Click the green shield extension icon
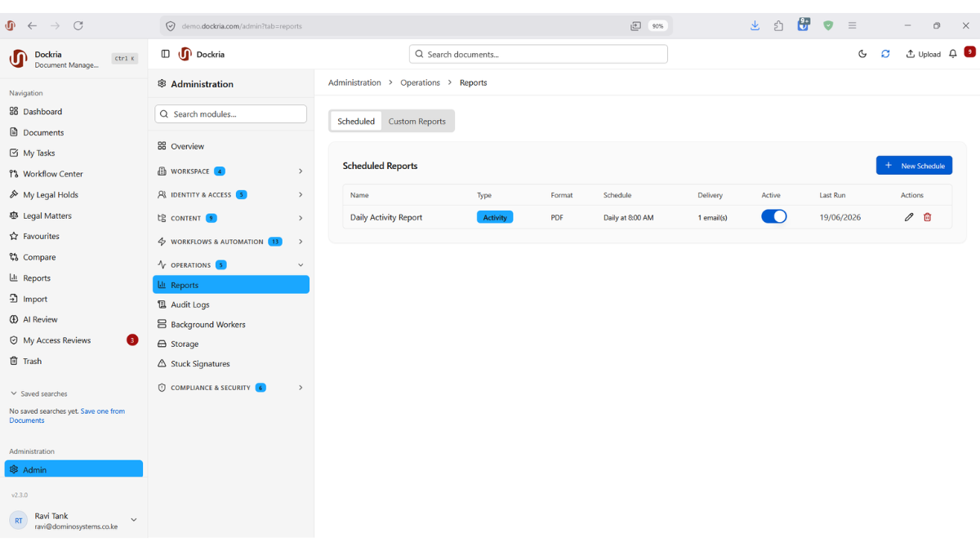 [x=828, y=25]
